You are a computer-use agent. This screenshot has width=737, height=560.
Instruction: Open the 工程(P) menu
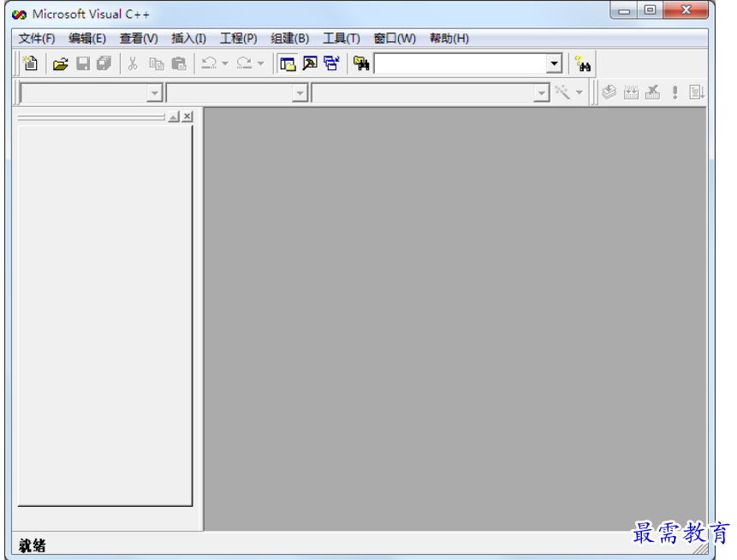[238, 39]
